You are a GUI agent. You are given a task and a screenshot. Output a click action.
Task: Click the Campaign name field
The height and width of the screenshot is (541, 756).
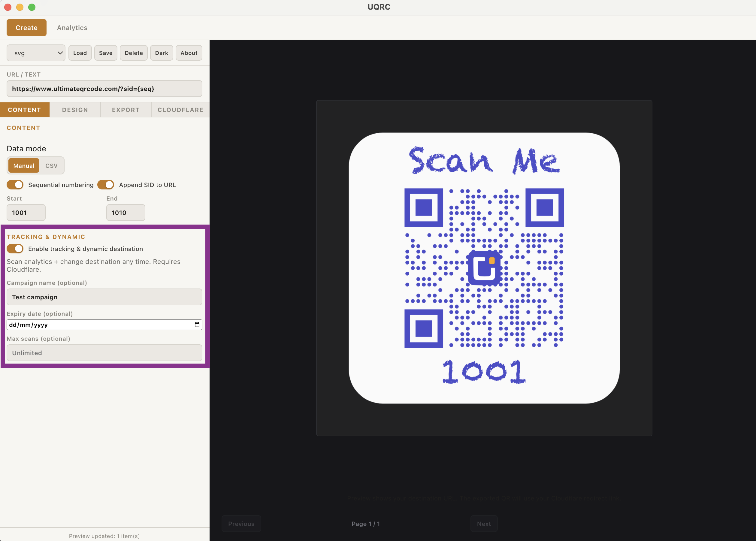pyautogui.click(x=104, y=297)
